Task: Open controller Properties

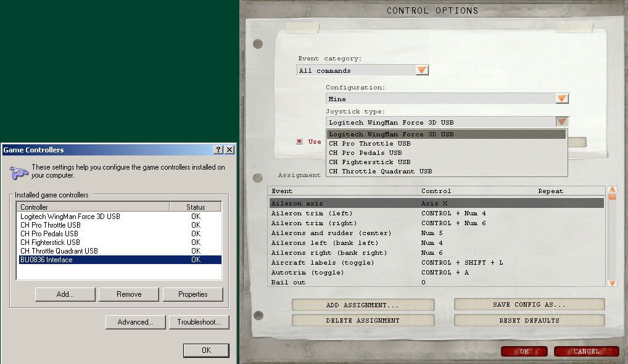Action: point(192,294)
